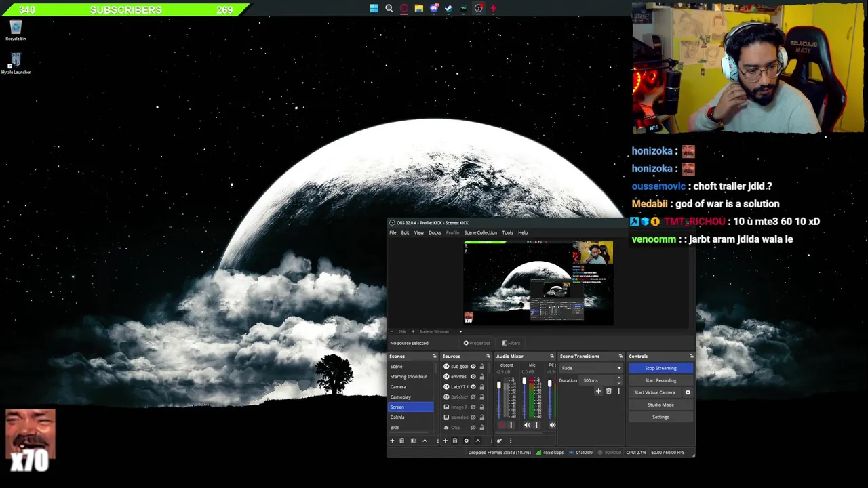Open Mic channel three-dot options
The image size is (868, 488).
click(536, 425)
